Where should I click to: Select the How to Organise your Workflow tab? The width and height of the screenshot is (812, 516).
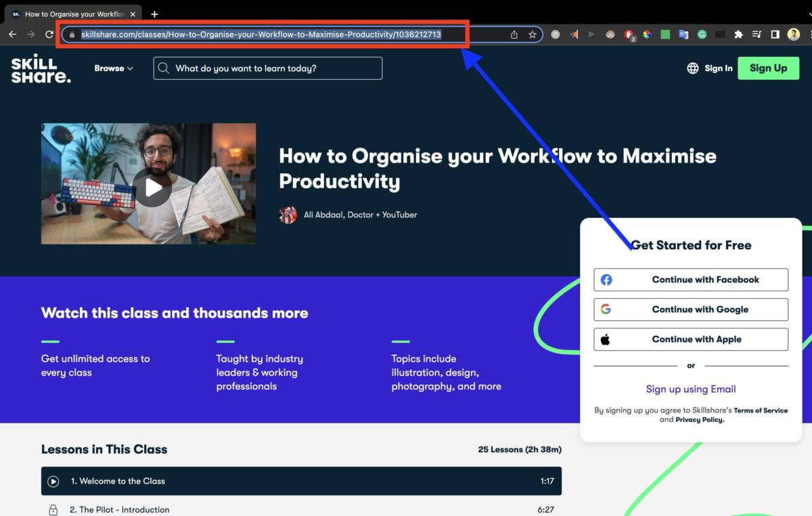74,14
